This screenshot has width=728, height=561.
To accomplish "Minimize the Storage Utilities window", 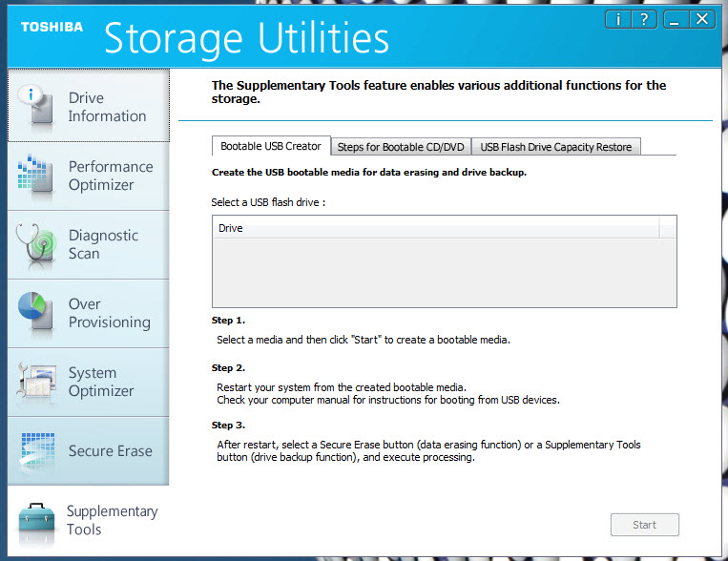I will 676,19.
